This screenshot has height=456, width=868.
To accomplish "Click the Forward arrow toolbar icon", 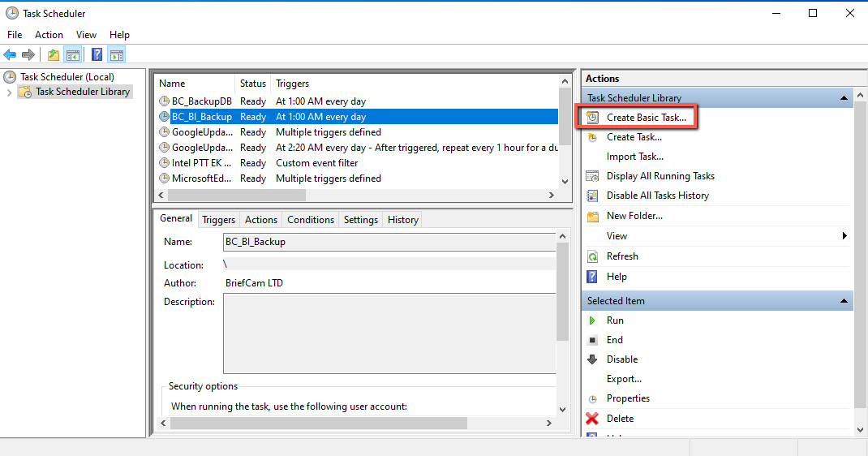I will [28, 54].
